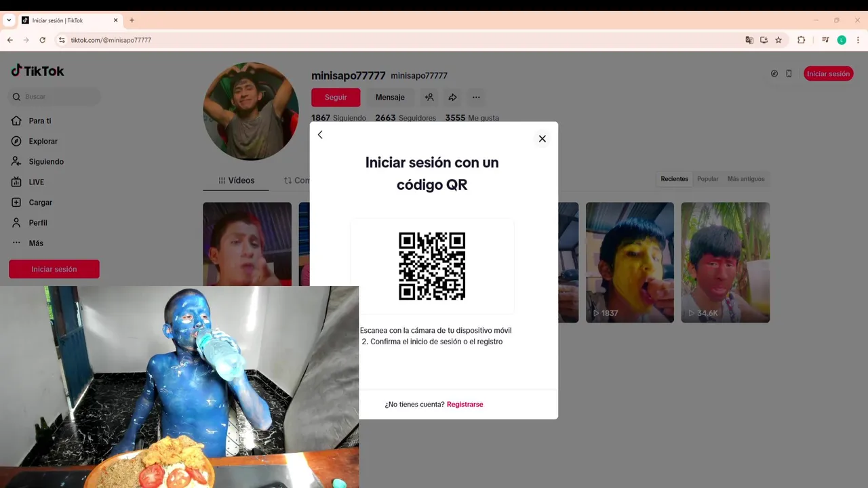Screen dimensions: 868x488
Task: Open the Chrome profile avatar
Action: click(842, 40)
